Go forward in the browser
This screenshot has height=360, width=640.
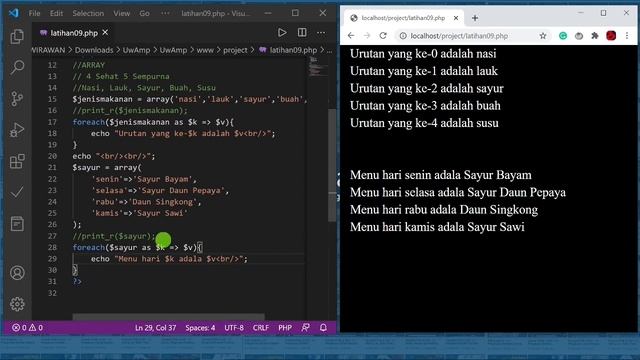pyautogui.click(x=367, y=36)
